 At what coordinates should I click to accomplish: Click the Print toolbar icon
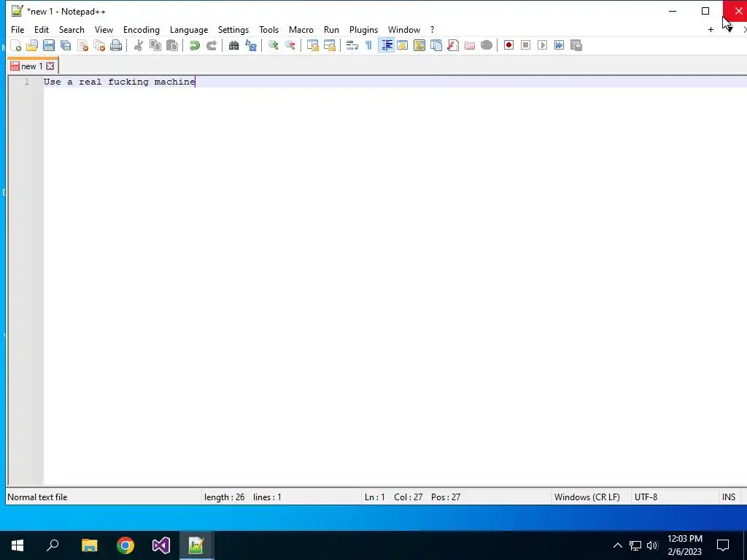click(x=116, y=45)
